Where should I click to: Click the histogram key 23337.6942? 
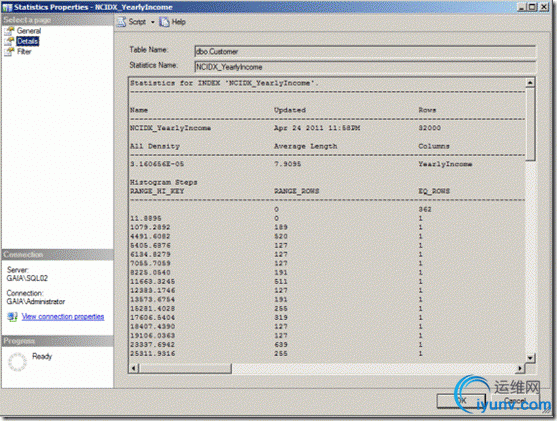click(x=152, y=345)
